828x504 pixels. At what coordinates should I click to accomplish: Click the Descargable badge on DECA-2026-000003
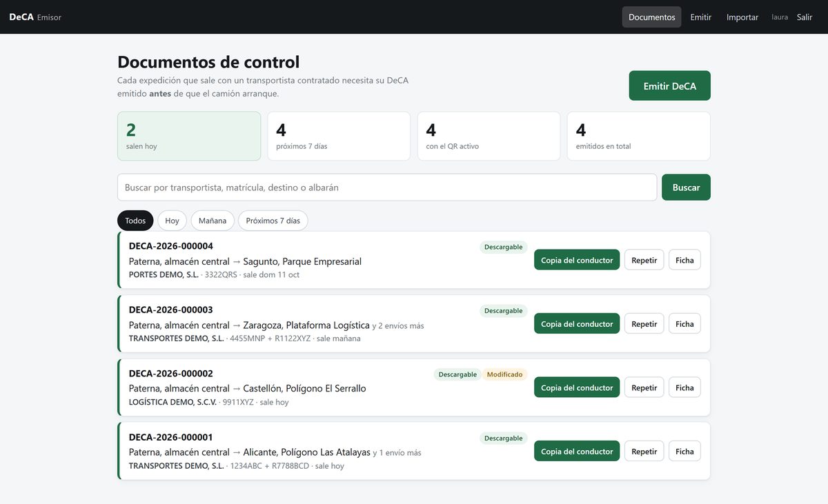click(x=504, y=311)
